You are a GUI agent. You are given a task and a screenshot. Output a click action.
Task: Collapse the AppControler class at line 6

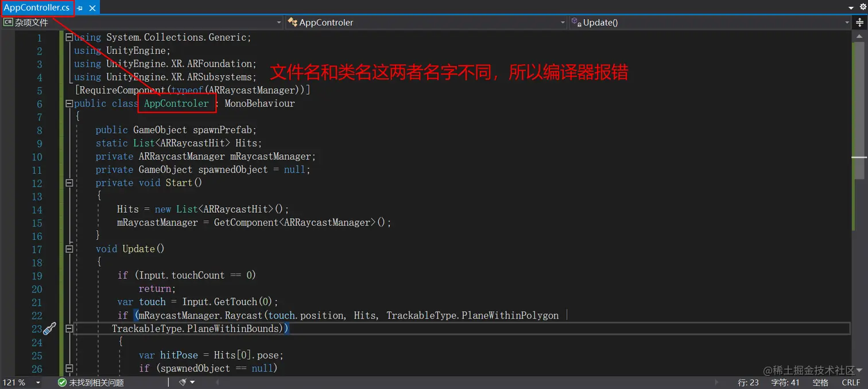click(69, 104)
